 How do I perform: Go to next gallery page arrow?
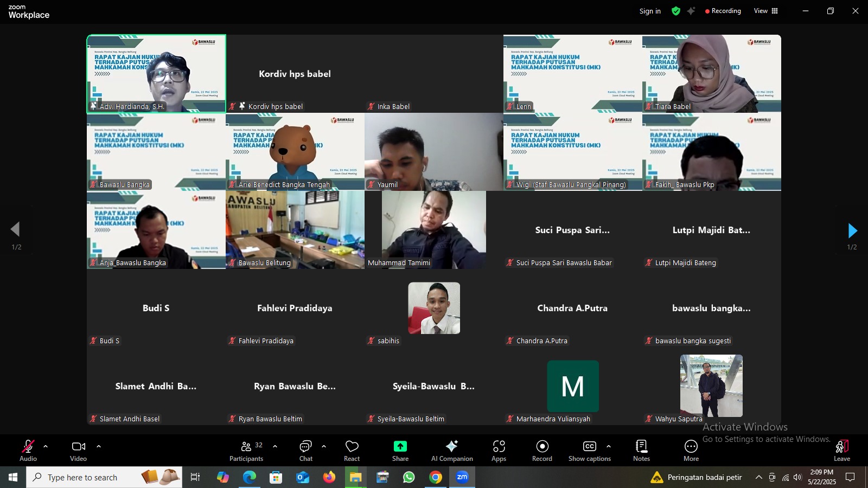point(853,230)
